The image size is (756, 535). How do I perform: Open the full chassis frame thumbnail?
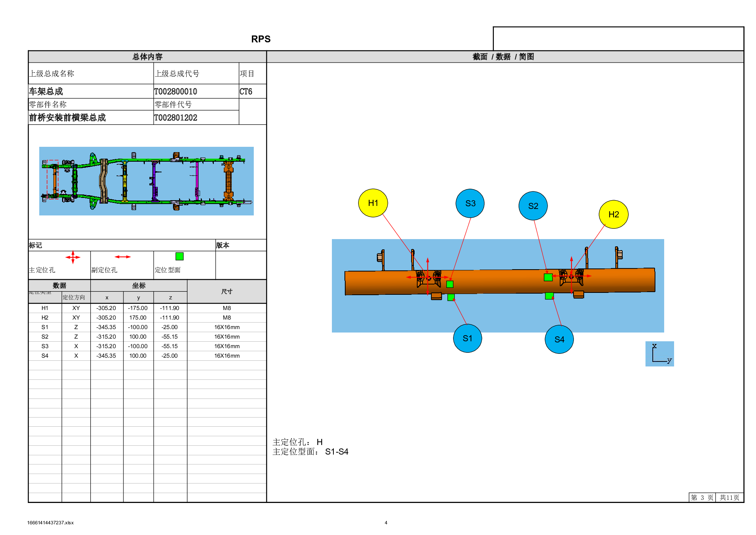tap(146, 181)
